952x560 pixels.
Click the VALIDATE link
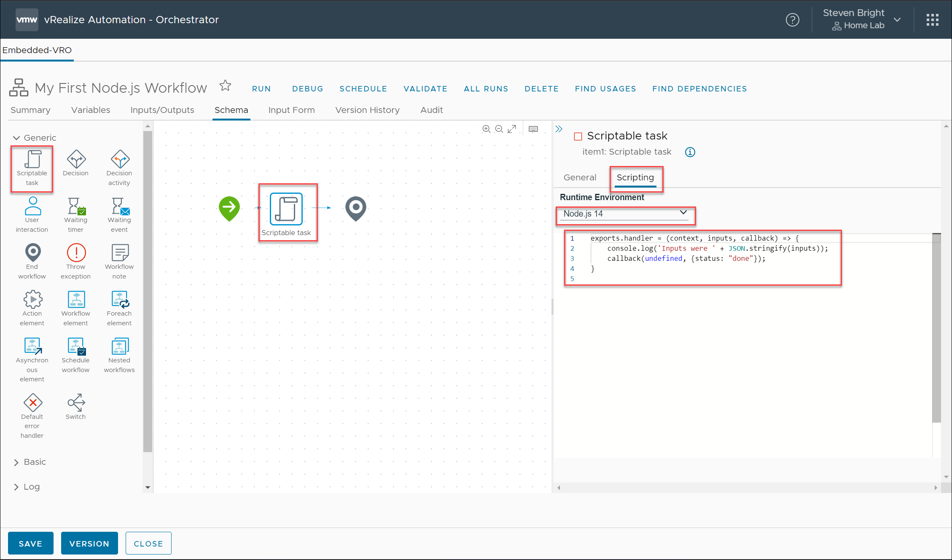425,89
